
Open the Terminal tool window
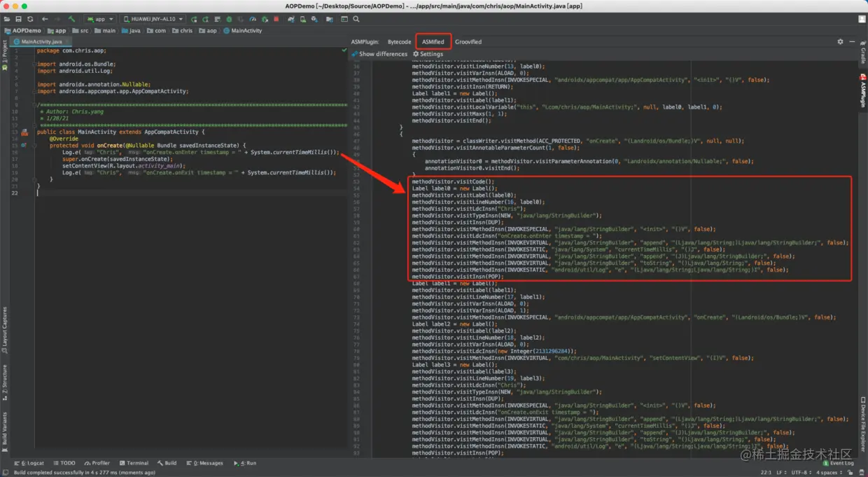[x=134, y=463]
